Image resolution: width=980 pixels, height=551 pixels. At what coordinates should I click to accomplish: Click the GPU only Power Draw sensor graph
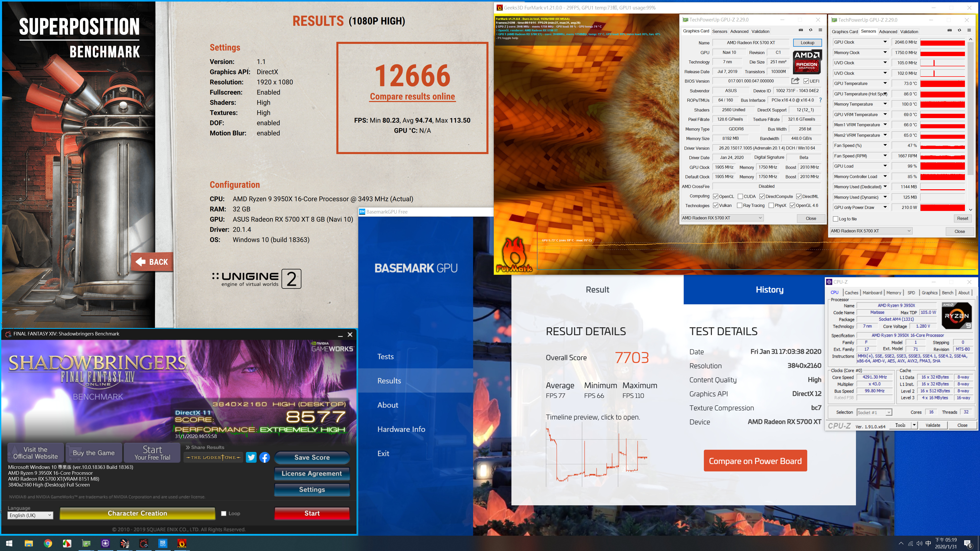click(942, 208)
